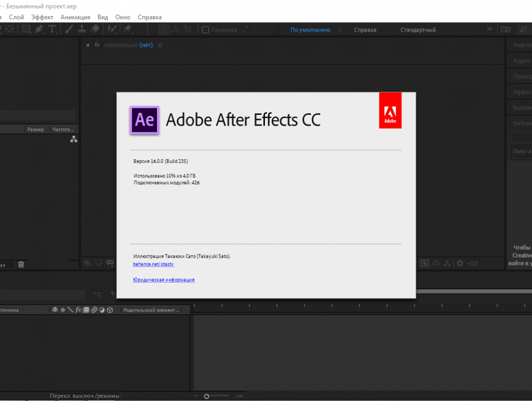
Task: Click the Adobe logo in About dialog
Action: click(390, 110)
